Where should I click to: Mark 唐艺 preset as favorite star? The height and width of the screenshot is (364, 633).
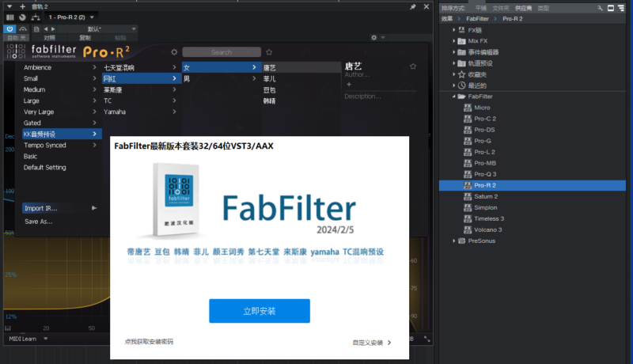coord(413,66)
